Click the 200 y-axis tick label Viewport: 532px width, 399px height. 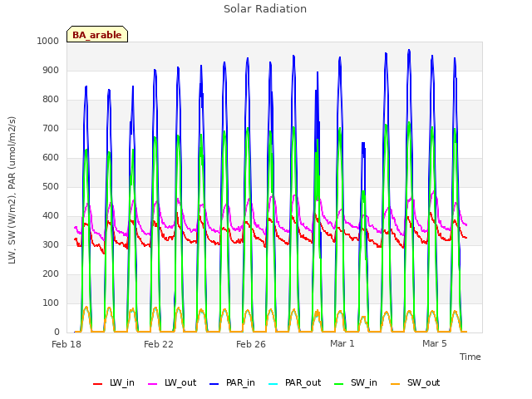[x=51, y=273]
